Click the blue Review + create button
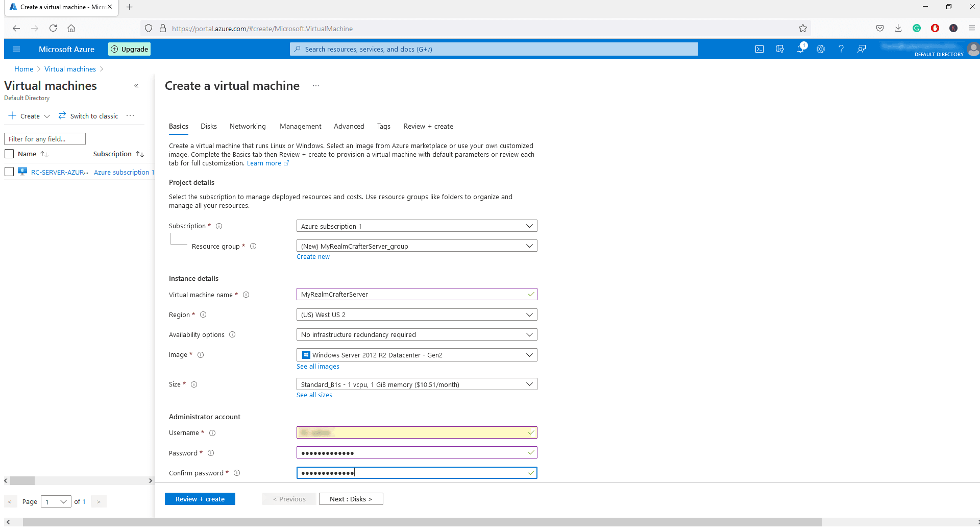 (200, 499)
